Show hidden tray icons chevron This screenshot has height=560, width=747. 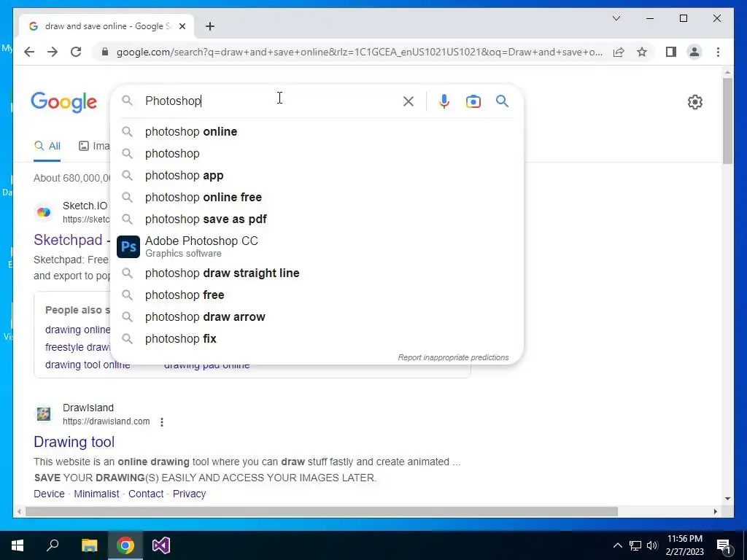[x=617, y=545]
